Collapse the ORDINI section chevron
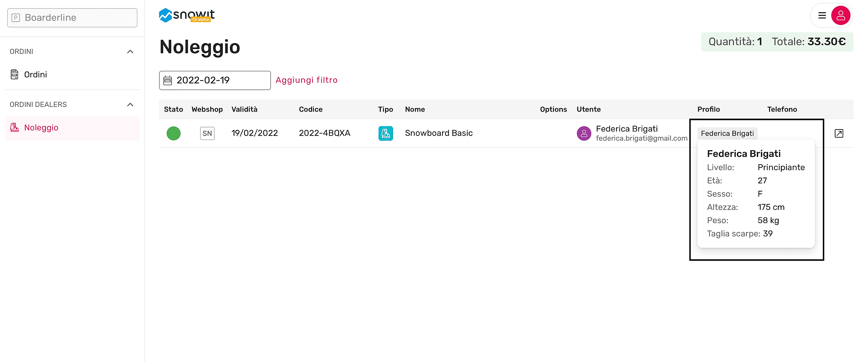868x362 pixels. click(130, 52)
